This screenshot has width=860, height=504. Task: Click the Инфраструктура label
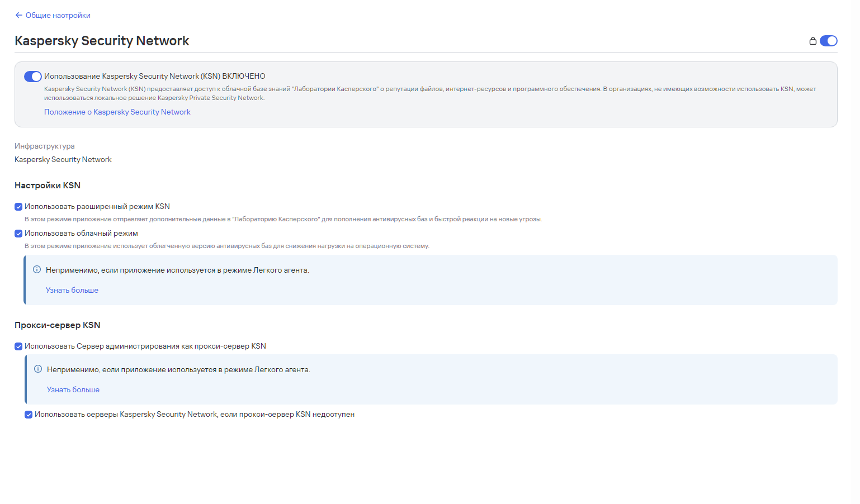[45, 146]
